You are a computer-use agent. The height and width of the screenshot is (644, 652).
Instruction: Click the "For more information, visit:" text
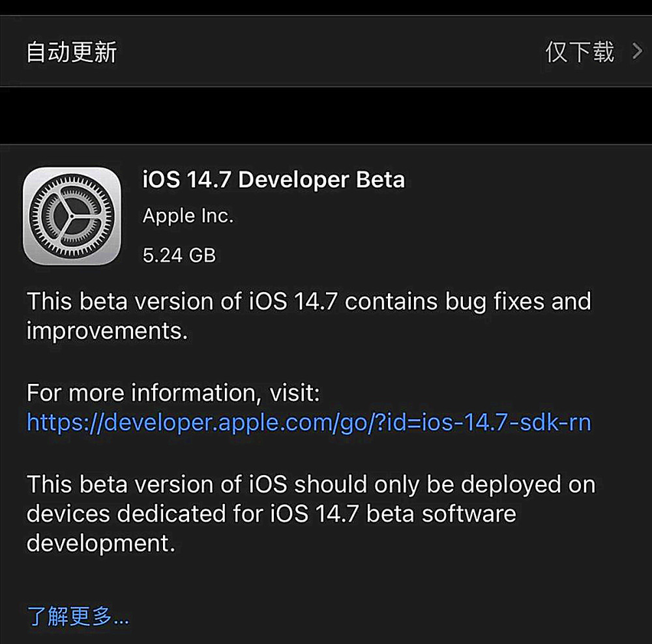[173, 393]
